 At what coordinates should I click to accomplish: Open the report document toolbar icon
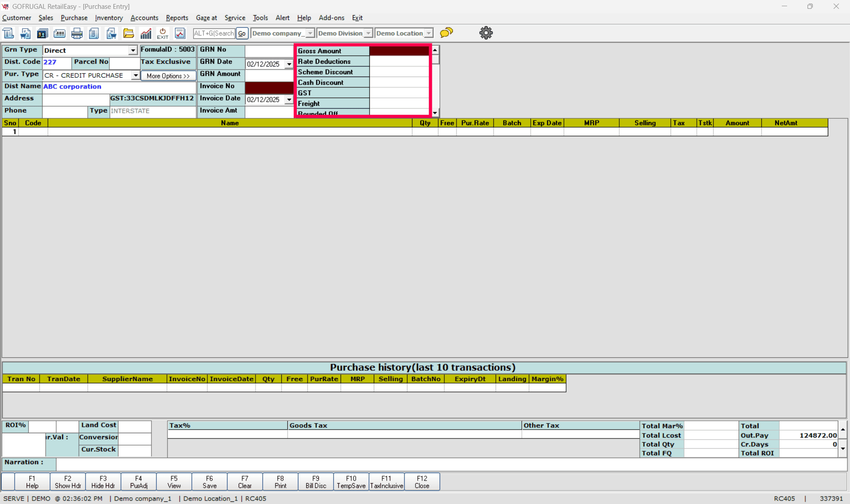(94, 33)
